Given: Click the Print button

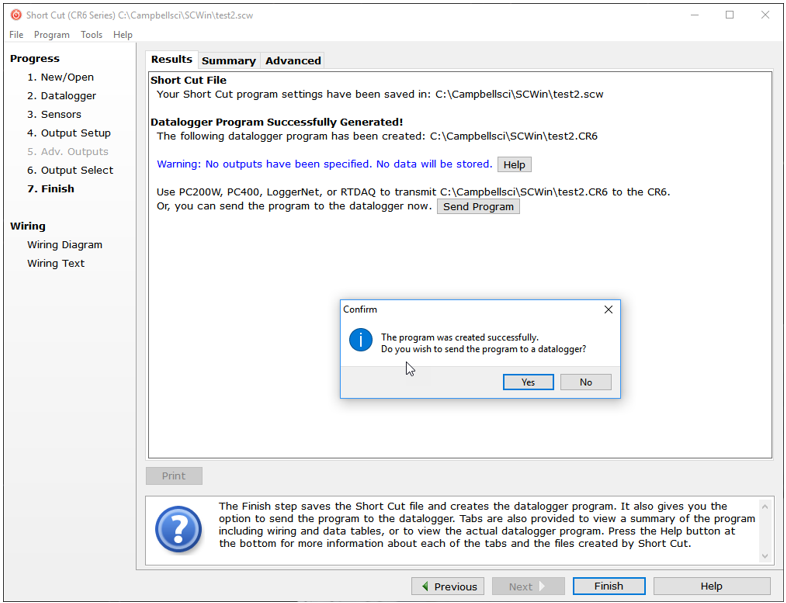Looking at the screenshot, I should pyautogui.click(x=174, y=476).
